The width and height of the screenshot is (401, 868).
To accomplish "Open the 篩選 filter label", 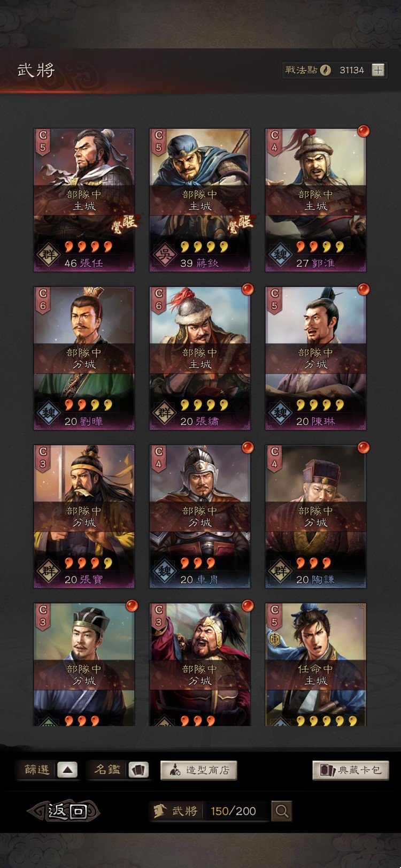I will [37, 770].
